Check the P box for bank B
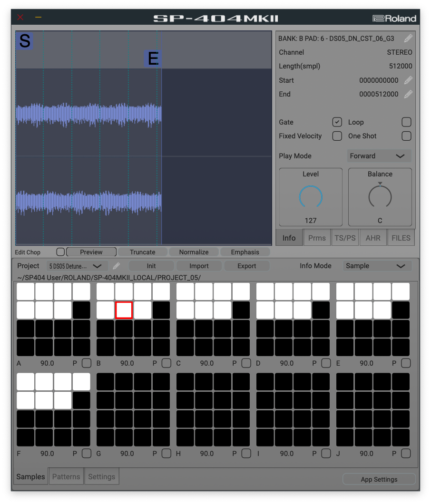The width and height of the screenshot is (431, 504). 167,363
